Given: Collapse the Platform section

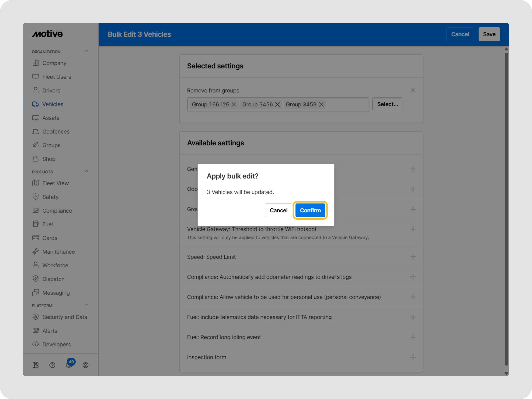Looking at the screenshot, I should coord(87,305).
